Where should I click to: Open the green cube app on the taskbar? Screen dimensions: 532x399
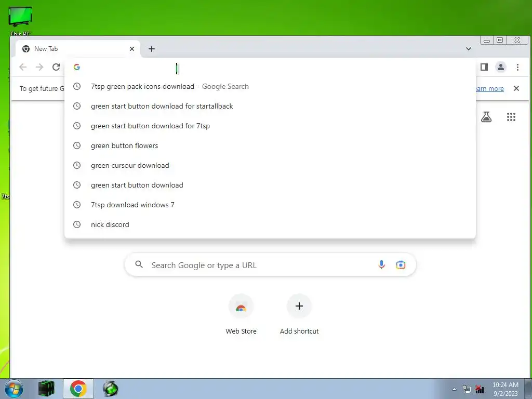pos(46,389)
